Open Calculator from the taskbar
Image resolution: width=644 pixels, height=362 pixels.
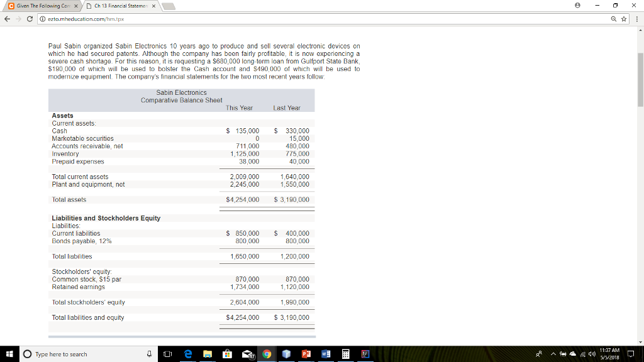tap(345, 354)
